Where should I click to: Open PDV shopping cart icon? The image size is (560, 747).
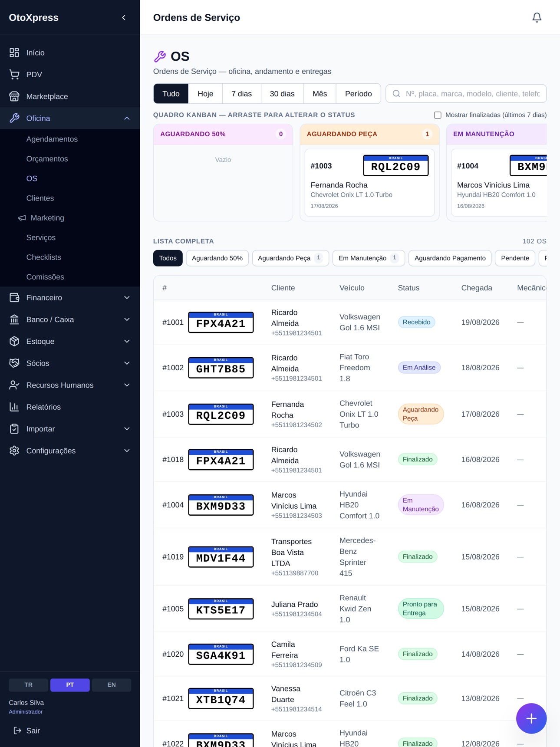14,75
